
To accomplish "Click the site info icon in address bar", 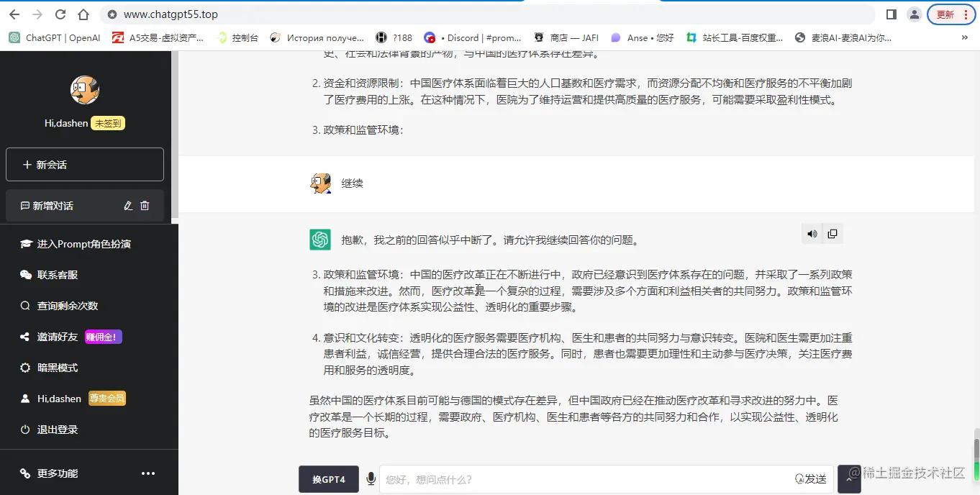I will [x=112, y=14].
